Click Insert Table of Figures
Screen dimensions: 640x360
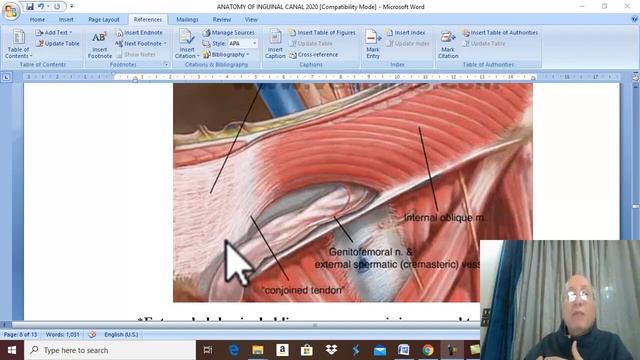(322, 32)
